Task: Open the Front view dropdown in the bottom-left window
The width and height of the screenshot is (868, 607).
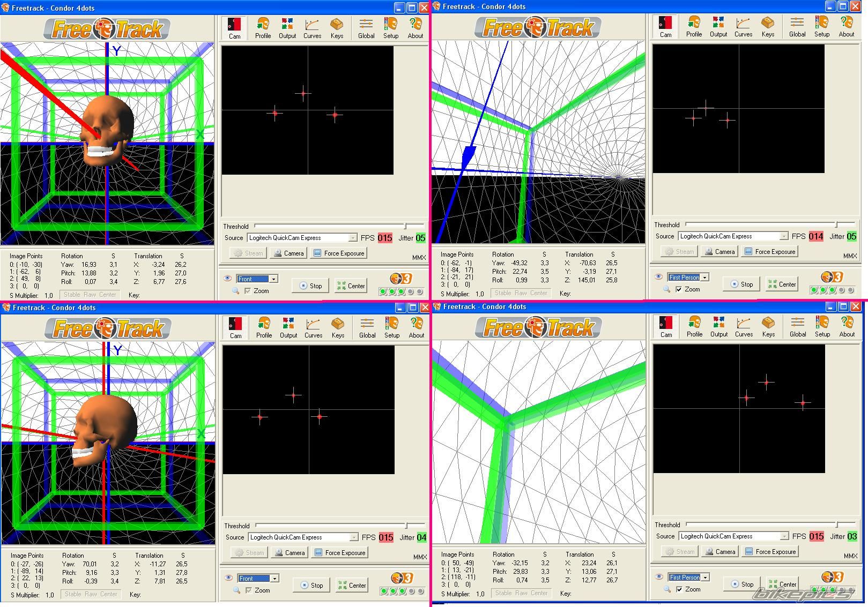Action: (x=275, y=578)
